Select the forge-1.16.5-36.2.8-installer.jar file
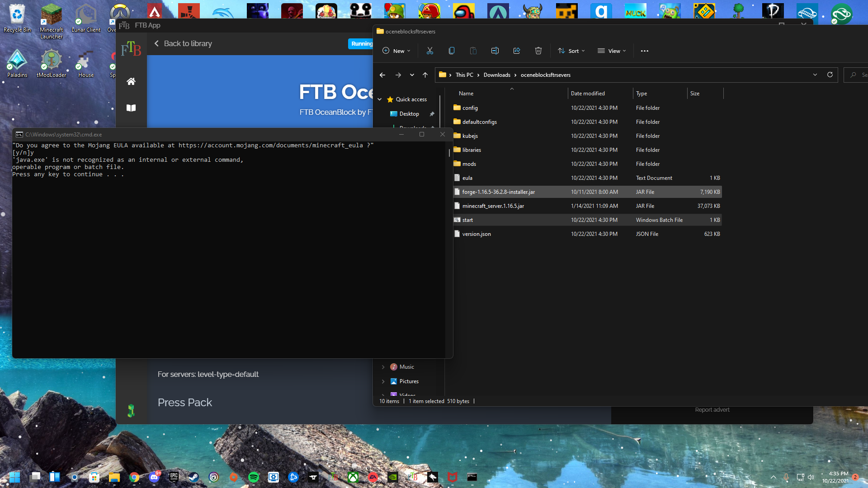The width and height of the screenshot is (868, 488). (587, 192)
